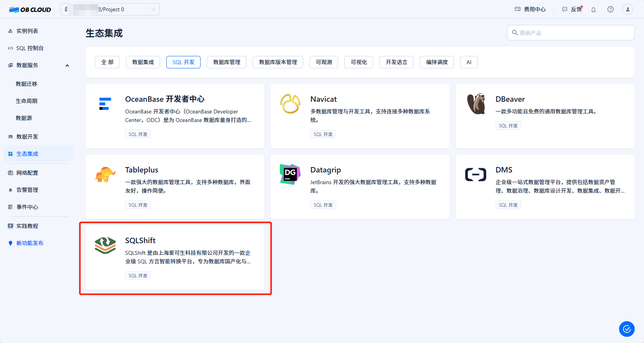Go to 数据迁移 in the sidebar
644x343 pixels.
tap(26, 84)
